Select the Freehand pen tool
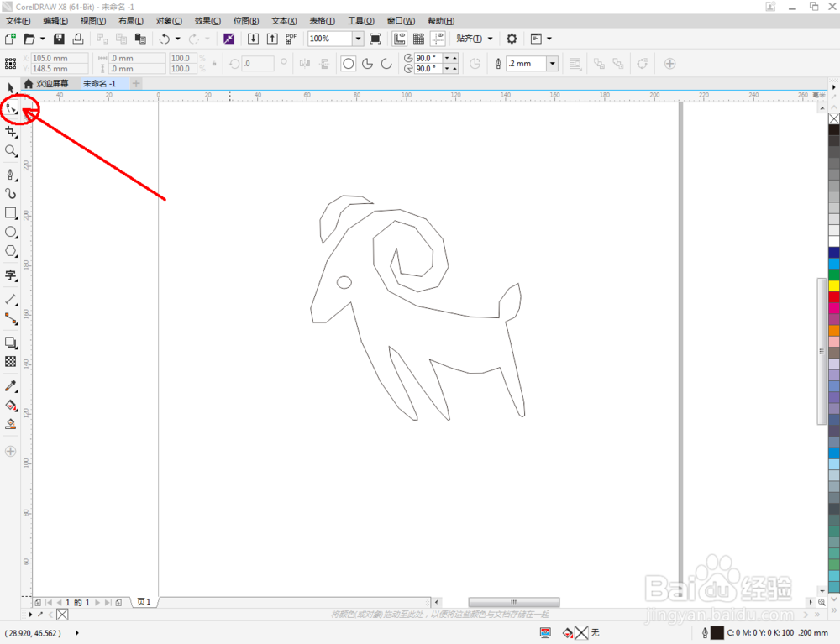The width and height of the screenshot is (840, 644). click(11, 175)
